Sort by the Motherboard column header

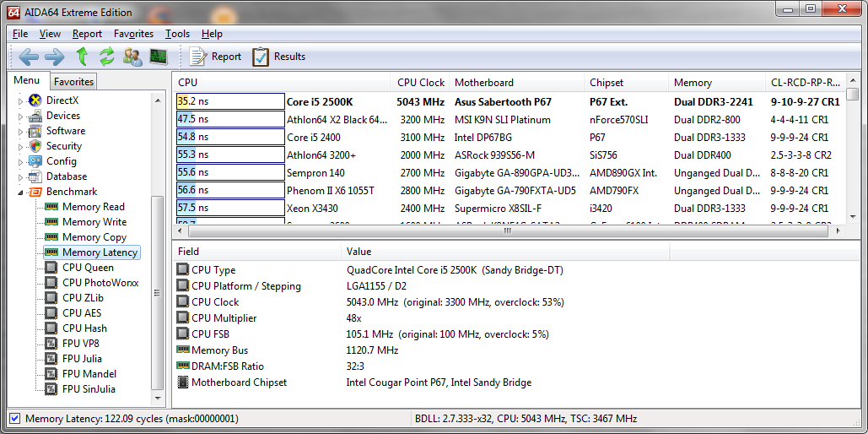tap(516, 83)
